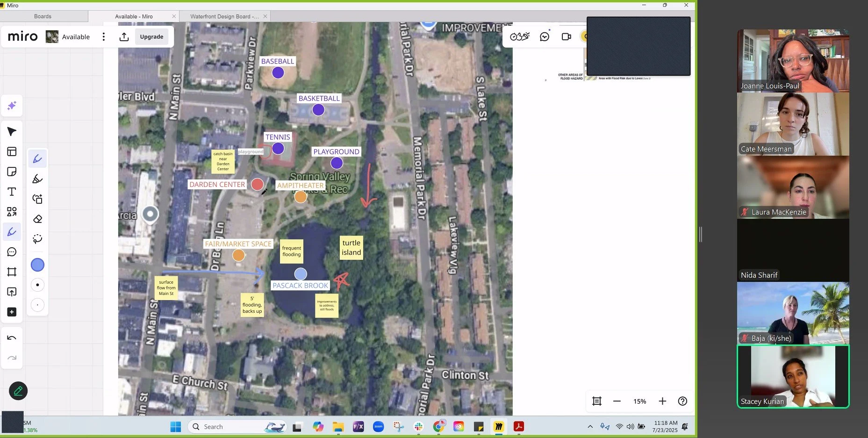This screenshot has width=868, height=438.
Task: Open the upload tool
Action: point(12,292)
